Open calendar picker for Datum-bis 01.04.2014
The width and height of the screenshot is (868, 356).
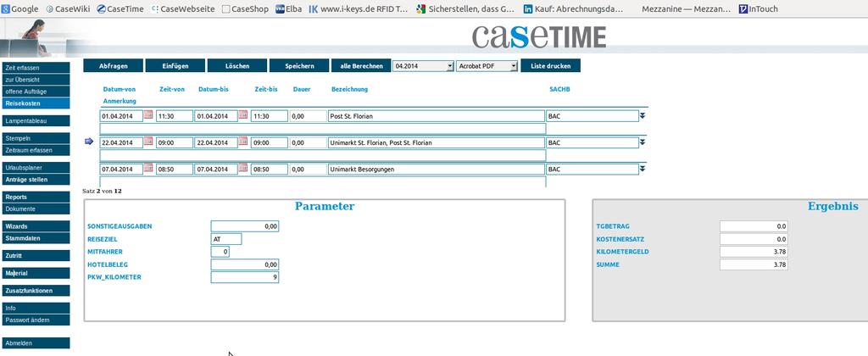click(x=243, y=115)
